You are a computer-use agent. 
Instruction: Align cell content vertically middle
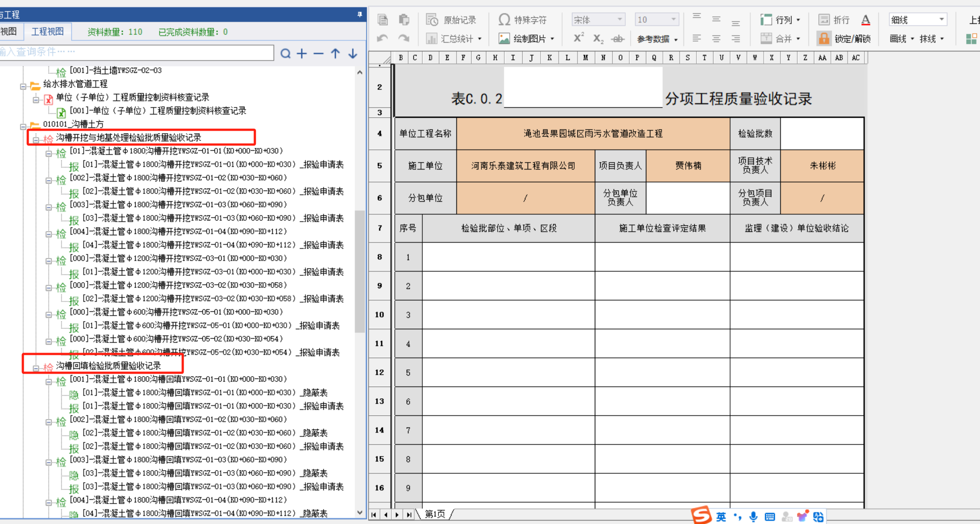pos(716,19)
